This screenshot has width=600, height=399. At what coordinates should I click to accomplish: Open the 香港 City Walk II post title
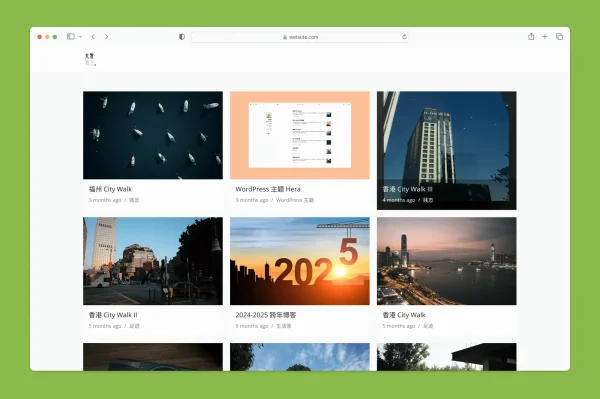[x=113, y=315]
